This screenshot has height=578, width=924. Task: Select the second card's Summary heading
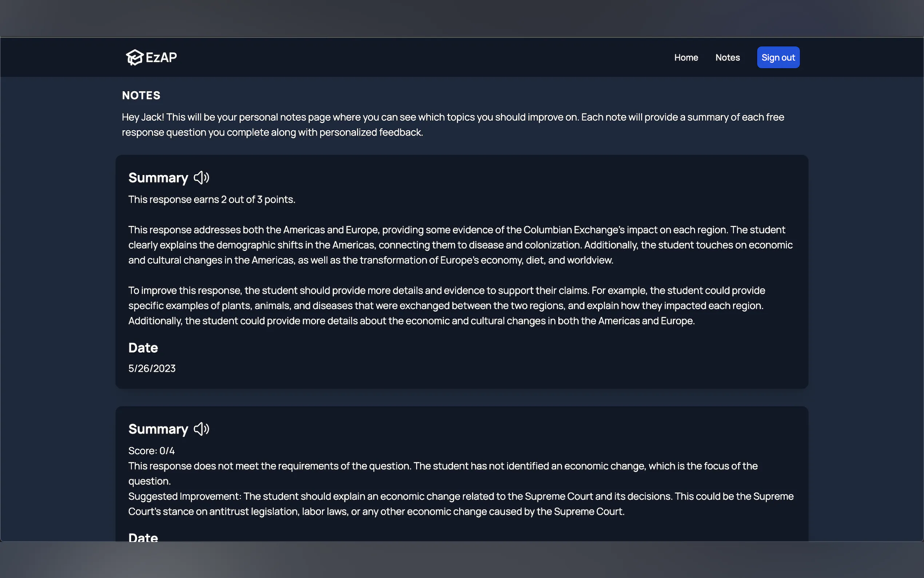click(x=158, y=429)
